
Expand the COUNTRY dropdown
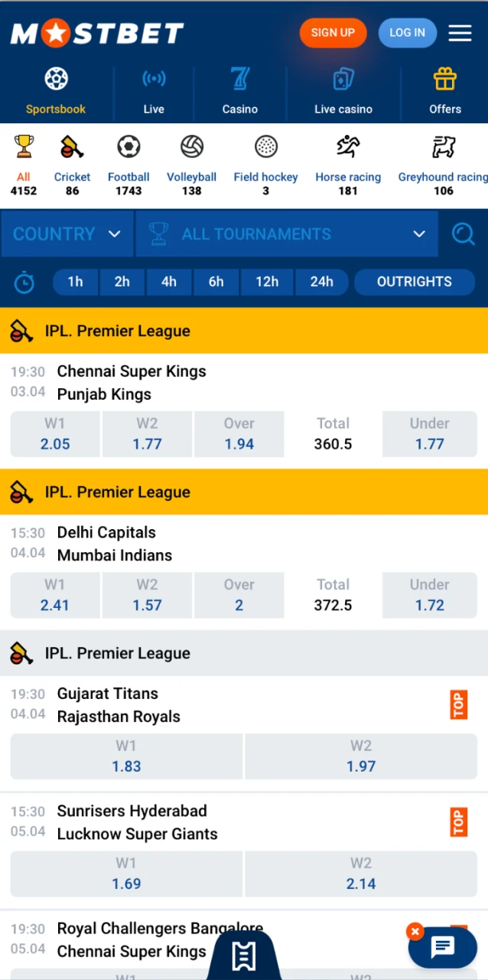67,234
